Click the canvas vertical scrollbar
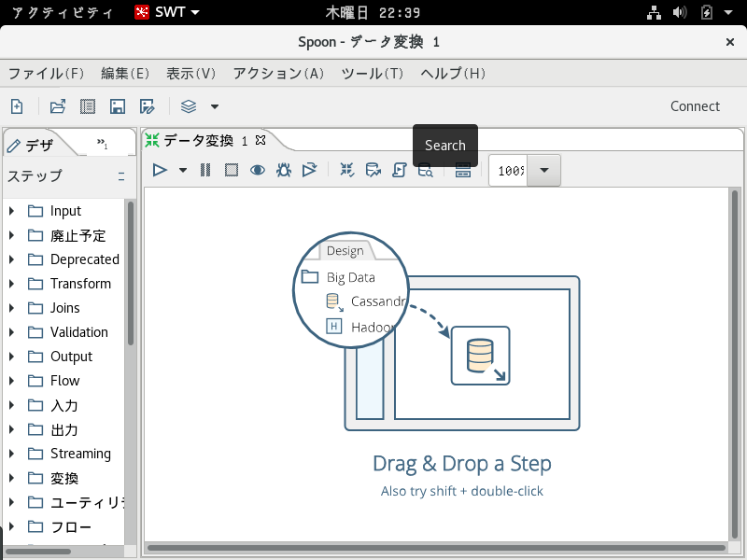 [x=735, y=364]
